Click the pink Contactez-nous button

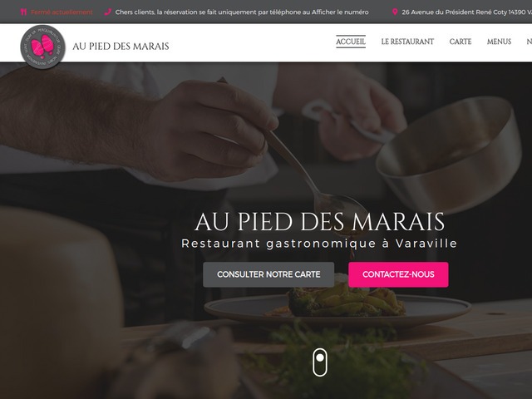[398, 274]
